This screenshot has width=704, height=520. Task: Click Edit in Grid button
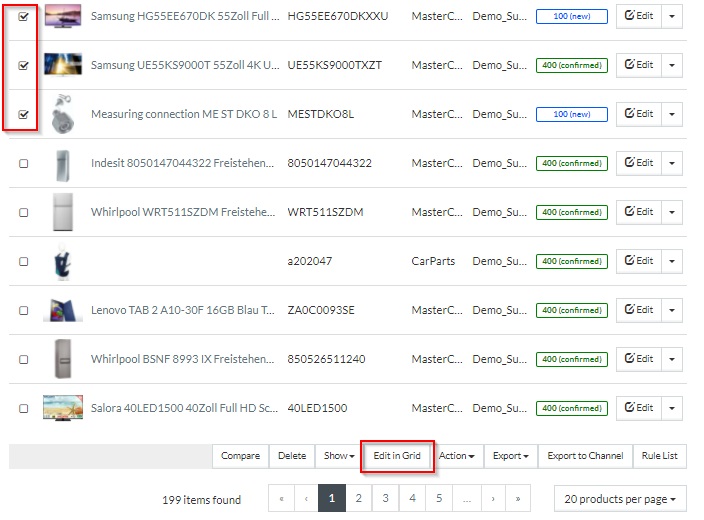coord(397,456)
